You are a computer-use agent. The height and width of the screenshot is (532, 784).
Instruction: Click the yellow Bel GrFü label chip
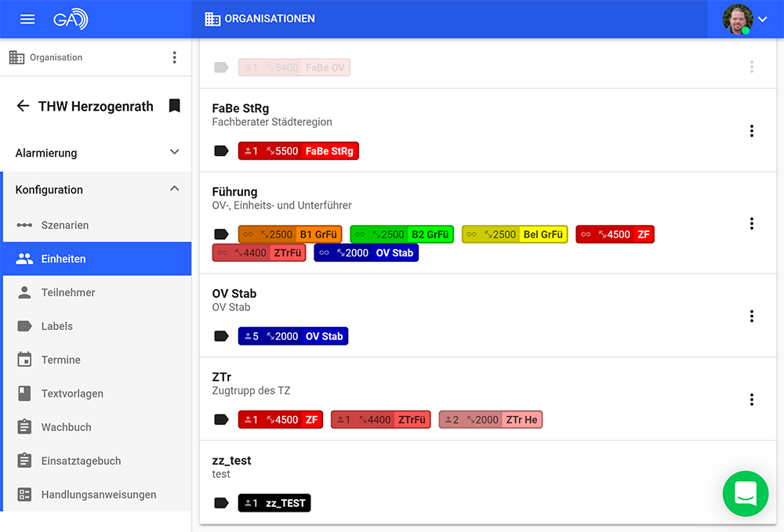click(x=514, y=234)
